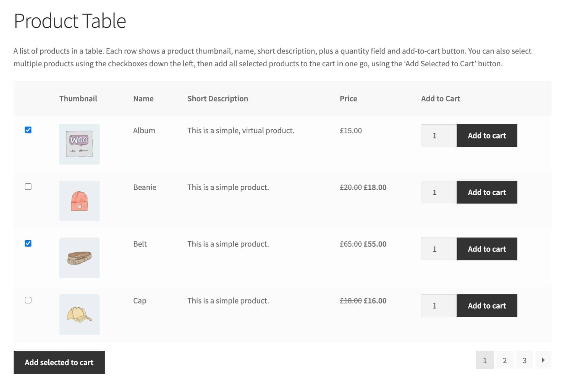566x392 pixels.
Task: Click Add to cart for the Album
Action: [x=487, y=136]
